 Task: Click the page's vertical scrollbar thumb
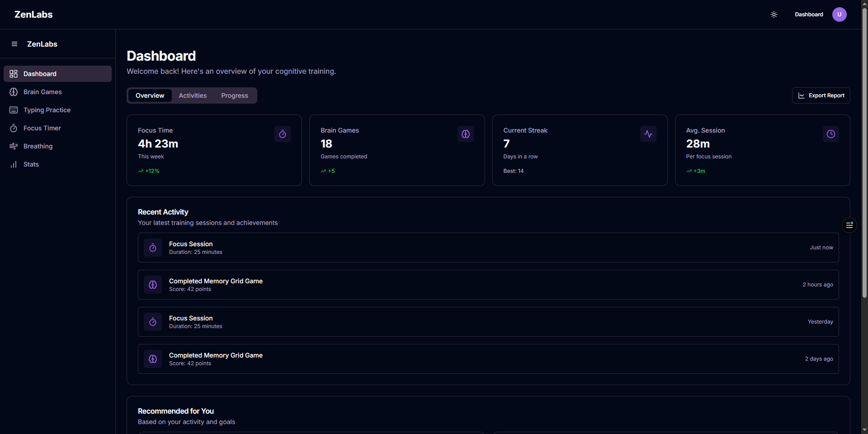point(864,153)
